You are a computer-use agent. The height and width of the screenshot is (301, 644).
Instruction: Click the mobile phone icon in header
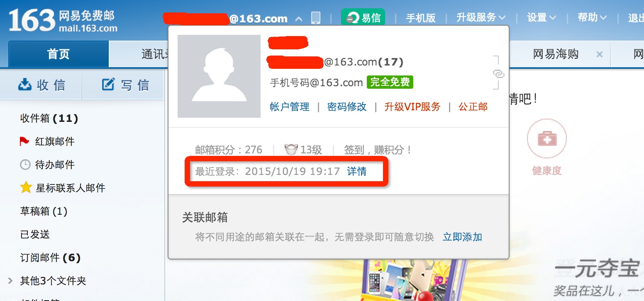coord(316,18)
